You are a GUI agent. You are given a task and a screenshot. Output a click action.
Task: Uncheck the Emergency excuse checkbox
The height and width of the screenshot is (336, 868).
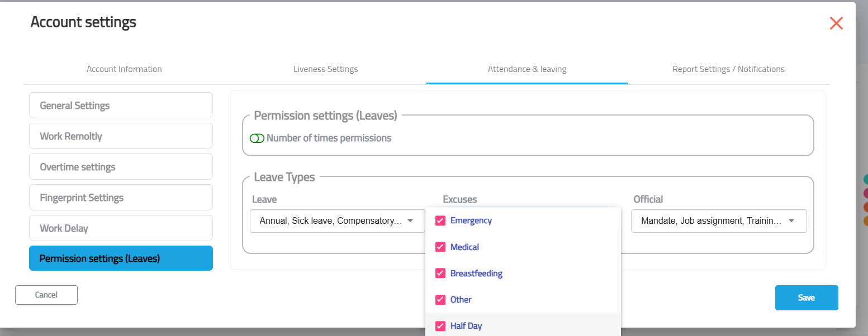point(440,220)
